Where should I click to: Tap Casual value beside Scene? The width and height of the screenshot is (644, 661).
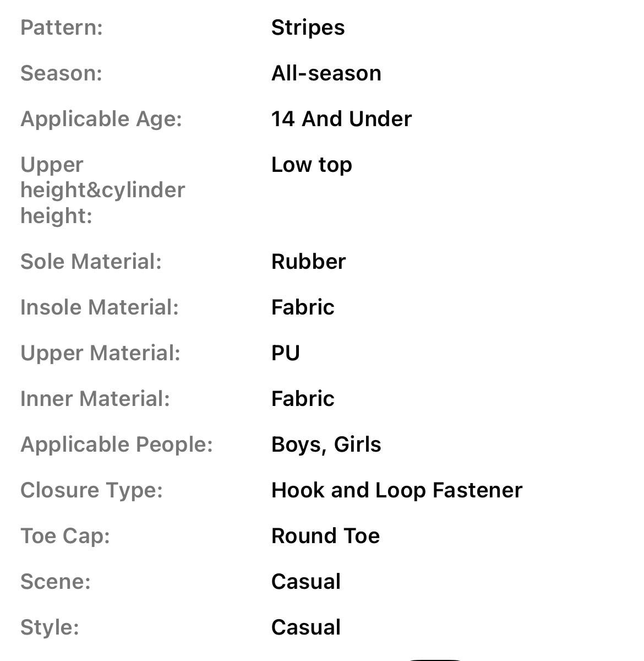pyautogui.click(x=306, y=582)
